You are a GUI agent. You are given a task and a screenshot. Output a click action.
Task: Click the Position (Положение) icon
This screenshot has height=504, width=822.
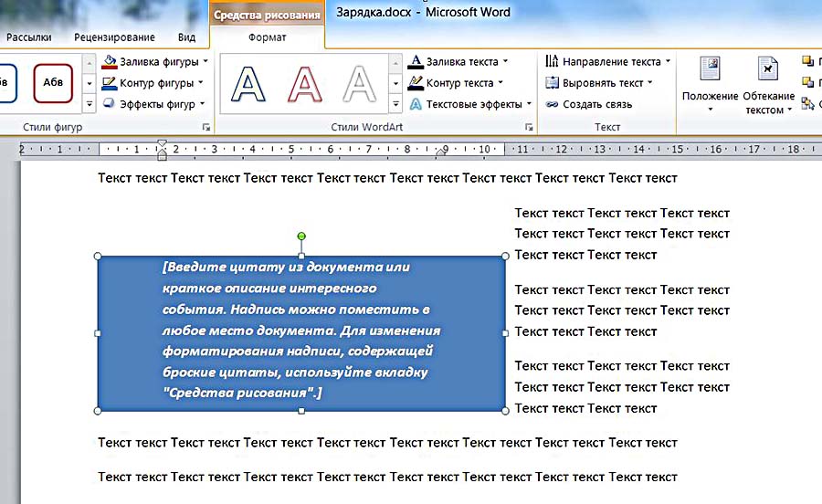pyautogui.click(x=710, y=71)
